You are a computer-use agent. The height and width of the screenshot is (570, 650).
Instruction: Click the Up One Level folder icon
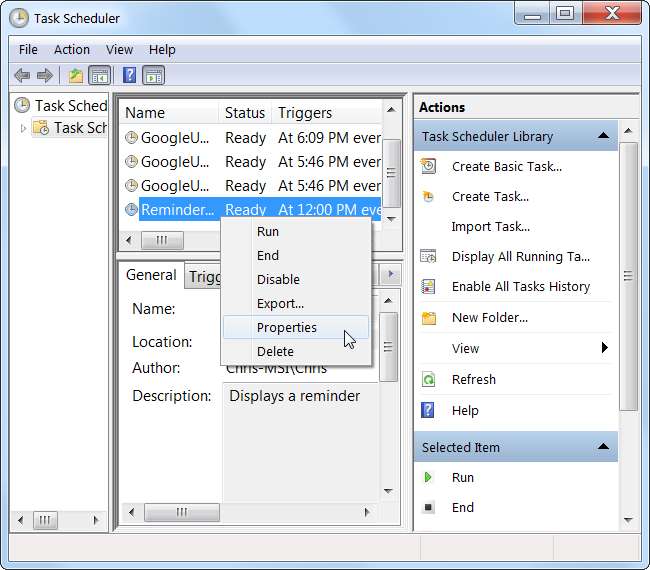(x=76, y=75)
